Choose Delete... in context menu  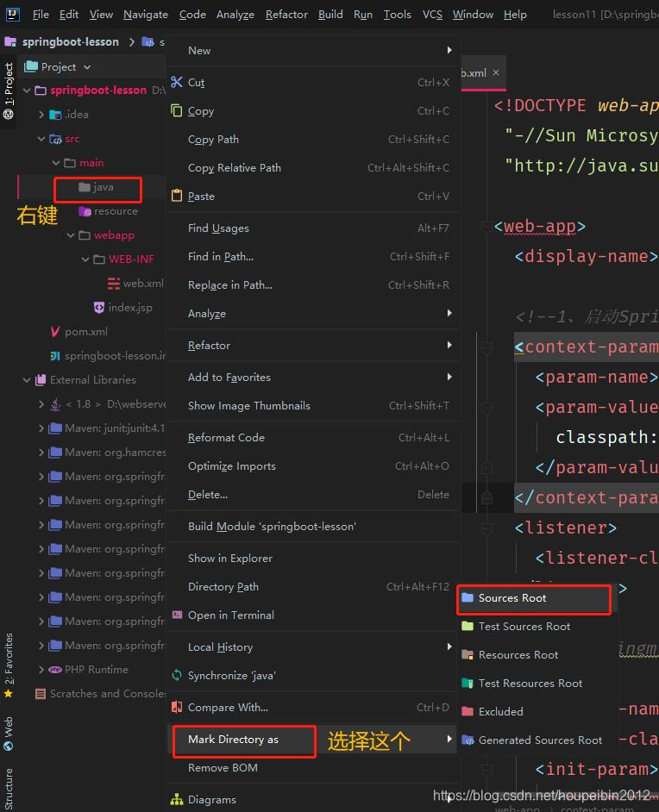(314, 495)
